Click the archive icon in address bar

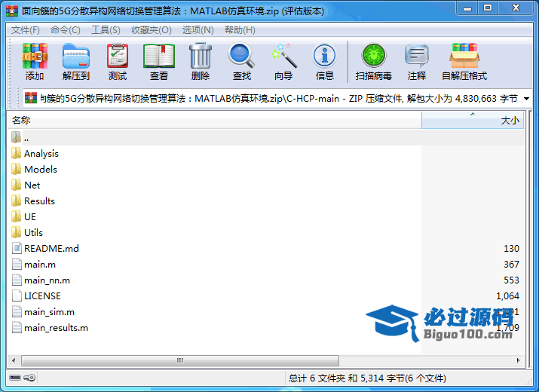[31, 98]
